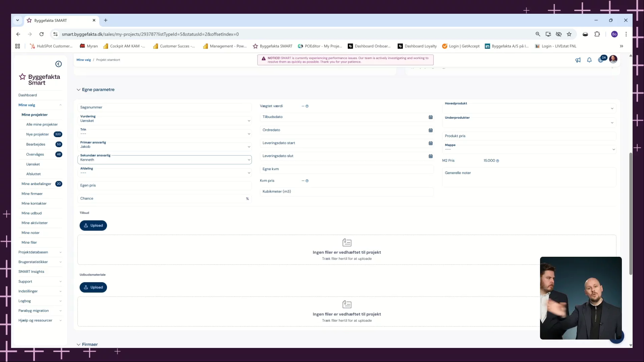644x362 pixels.
Task: Click the megaphone announcements icon
Action: tap(578, 60)
